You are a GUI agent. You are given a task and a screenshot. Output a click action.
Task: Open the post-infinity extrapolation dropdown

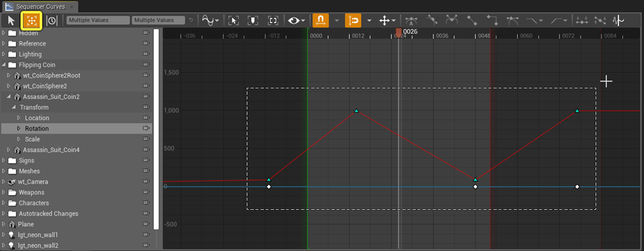(x=560, y=20)
